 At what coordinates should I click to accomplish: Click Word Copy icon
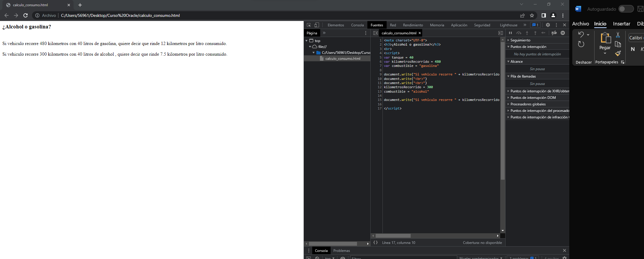tap(618, 44)
